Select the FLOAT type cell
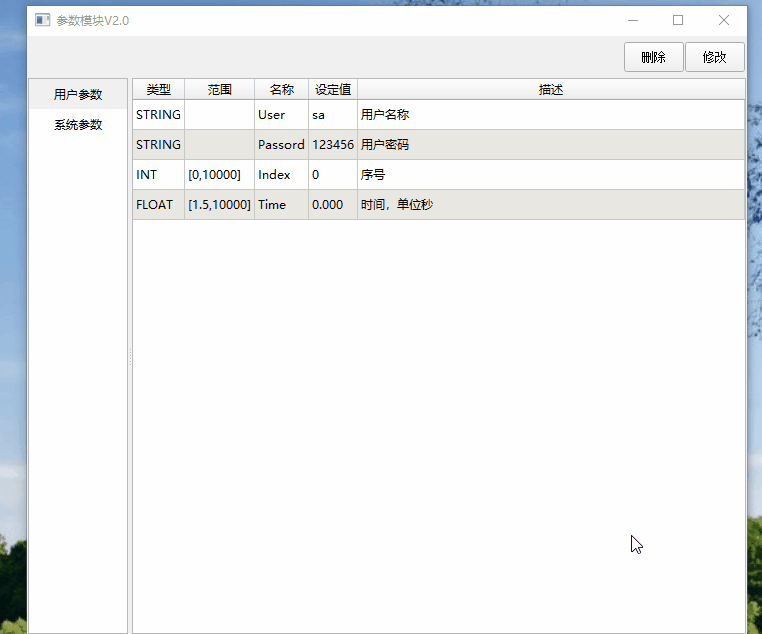Image resolution: width=762 pixels, height=634 pixels. click(x=158, y=205)
